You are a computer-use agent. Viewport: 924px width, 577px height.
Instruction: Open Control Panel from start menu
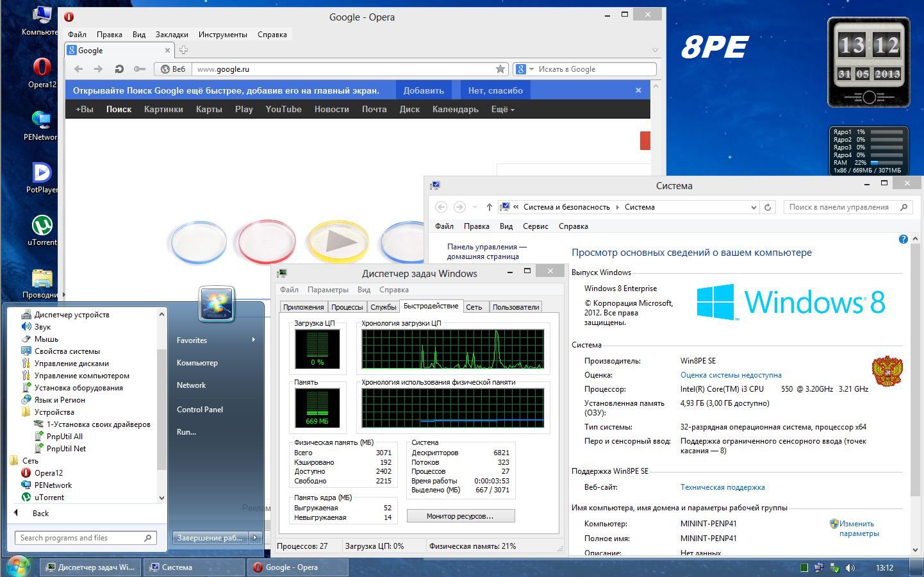[x=200, y=409]
